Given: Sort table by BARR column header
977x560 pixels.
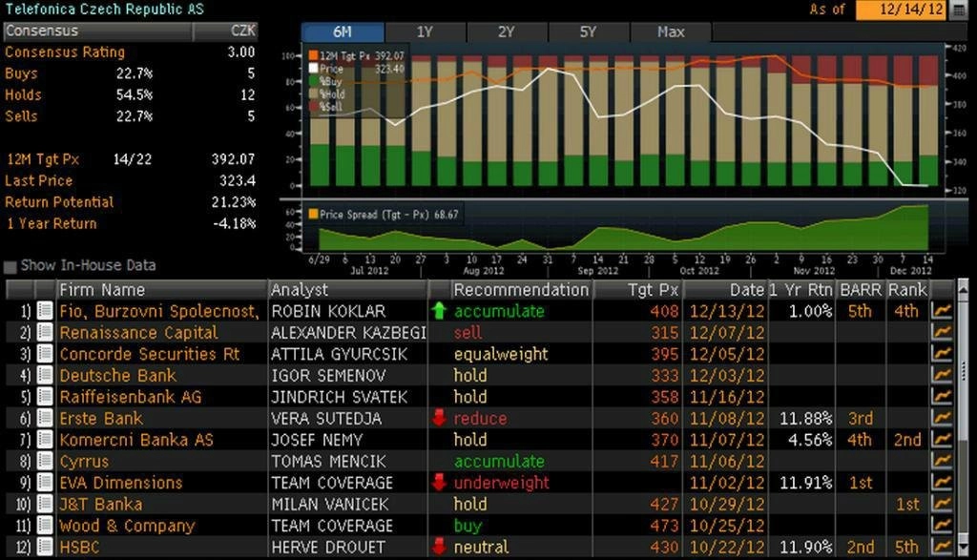Looking at the screenshot, I should (861, 290).
